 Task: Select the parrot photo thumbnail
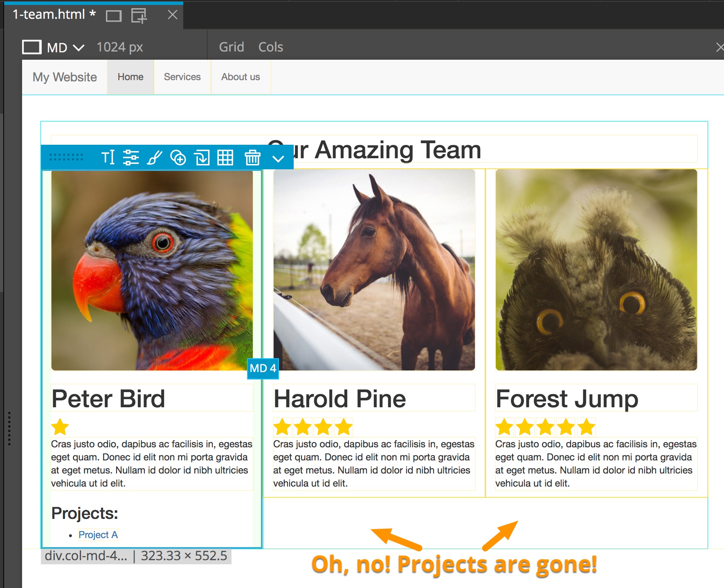[152, 270]
